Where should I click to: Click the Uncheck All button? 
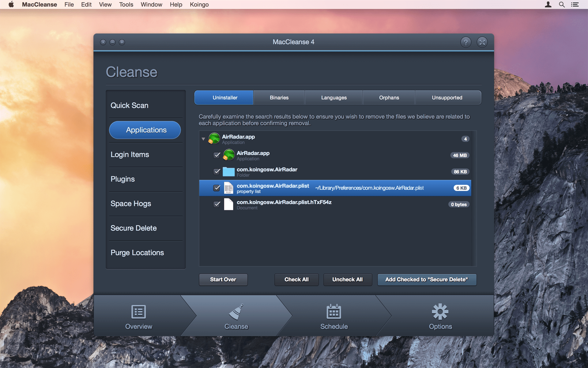pyautogui.click(x=348, y=279)
